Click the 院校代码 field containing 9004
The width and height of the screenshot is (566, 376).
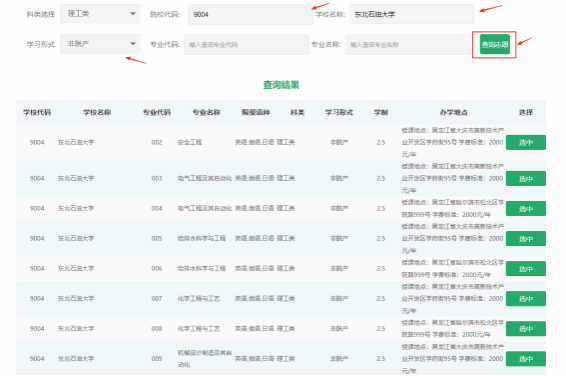tap(250, 14)
